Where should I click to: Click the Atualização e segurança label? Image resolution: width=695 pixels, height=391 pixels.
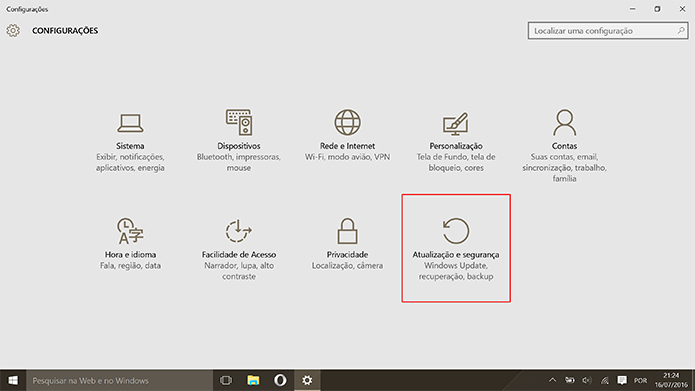pos(456,254)
